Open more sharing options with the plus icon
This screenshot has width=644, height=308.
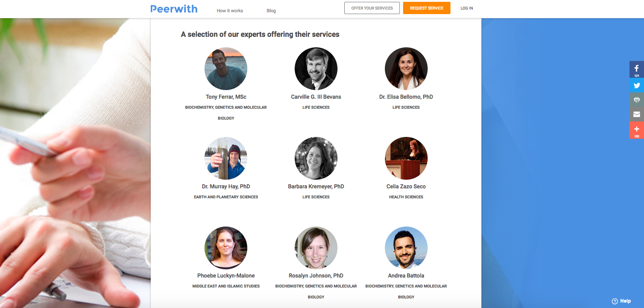[636, 129]
